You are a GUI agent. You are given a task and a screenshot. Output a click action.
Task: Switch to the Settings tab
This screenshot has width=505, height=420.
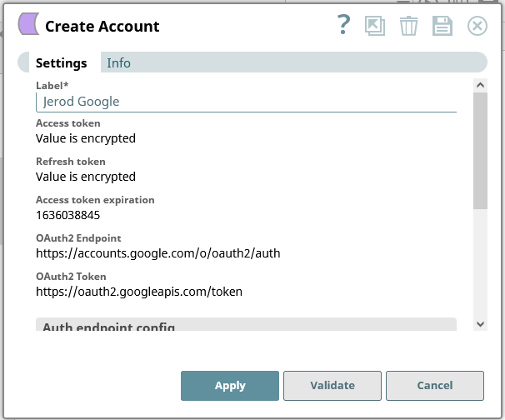coord(61,63)
